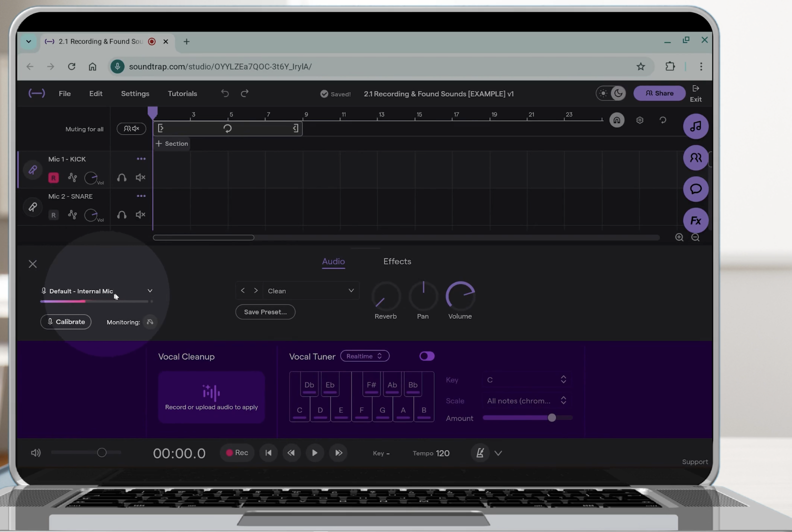Screen dimensions: 792x532
Task: Zoom in on the timeline
Action: click(x=679, y=237)
